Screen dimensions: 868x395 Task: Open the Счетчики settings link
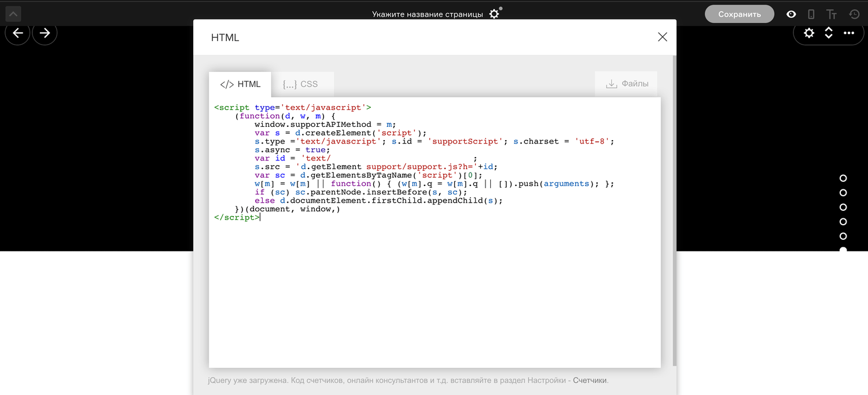pyautogui.click(x=590, y=381)
